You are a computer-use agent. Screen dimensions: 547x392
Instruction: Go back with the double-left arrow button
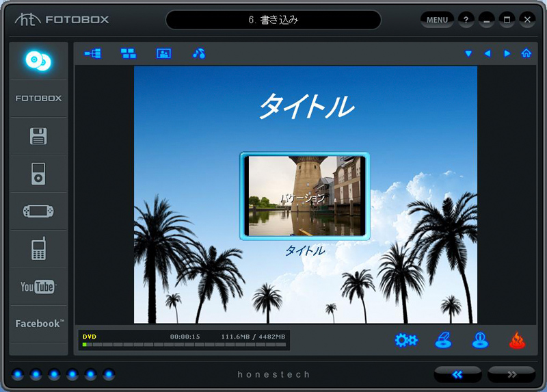[x=457, y=374]
